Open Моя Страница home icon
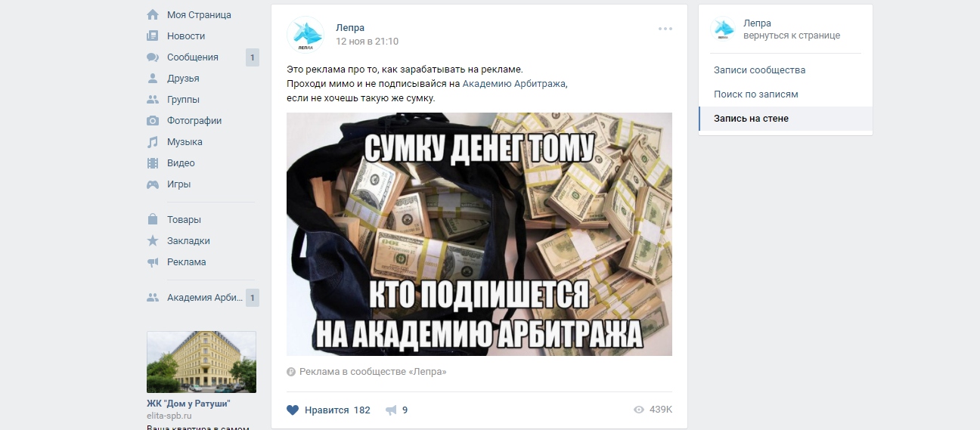The image size is (980, 430). coord(153,15)
